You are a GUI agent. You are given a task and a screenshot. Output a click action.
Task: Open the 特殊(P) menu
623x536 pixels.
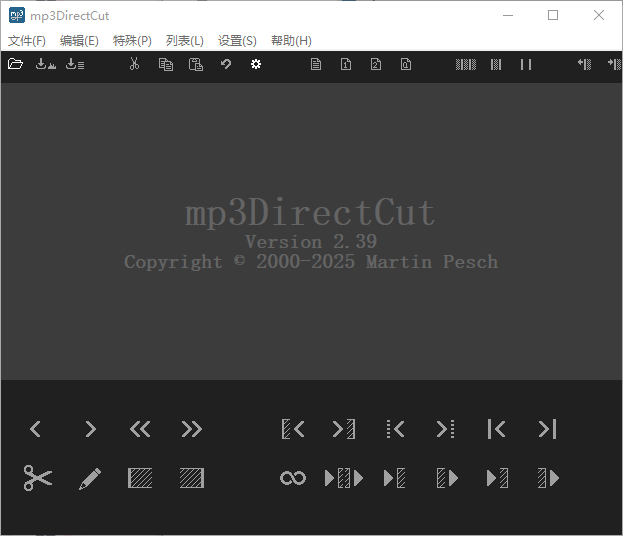click(132, 41)
